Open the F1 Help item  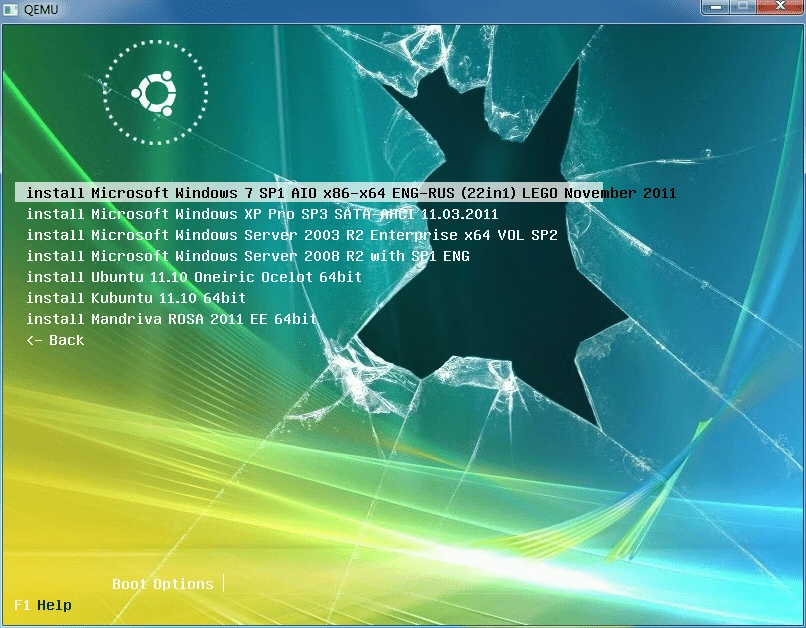[43, 605]
